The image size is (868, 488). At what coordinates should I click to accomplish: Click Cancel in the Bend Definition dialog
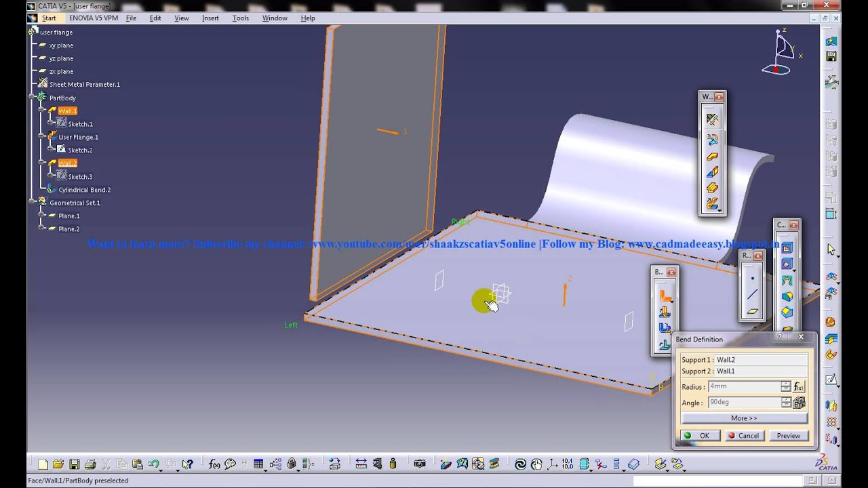(744, 436)
